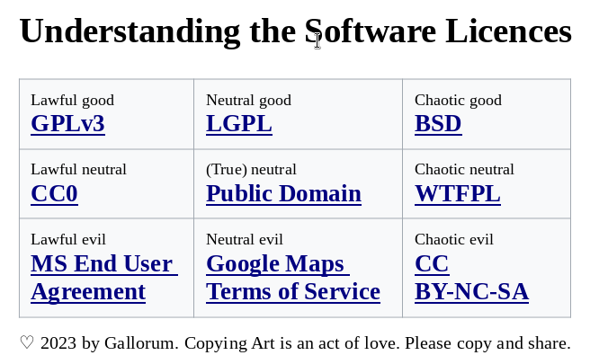Click the LGPL link
The height and width of the screenshot is (364, 608).
click(238, 124)
